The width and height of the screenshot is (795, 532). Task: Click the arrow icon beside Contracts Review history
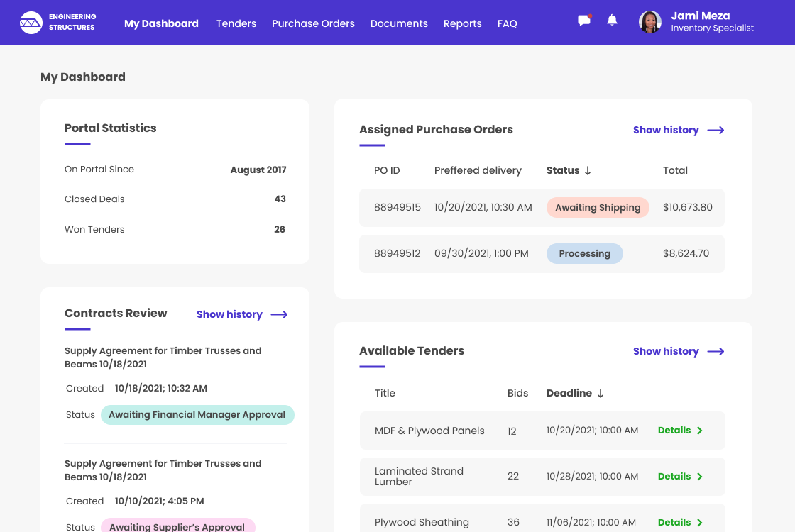279,314
